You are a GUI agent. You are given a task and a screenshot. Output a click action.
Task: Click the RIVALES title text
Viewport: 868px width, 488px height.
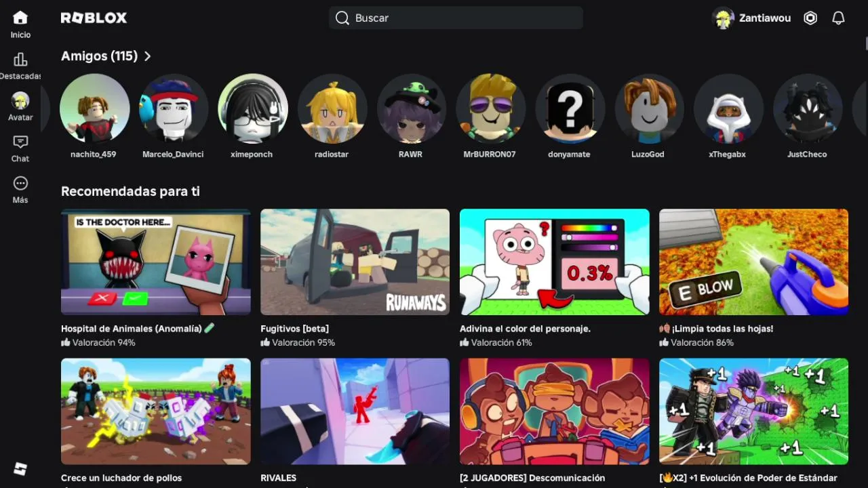[279, 478]
